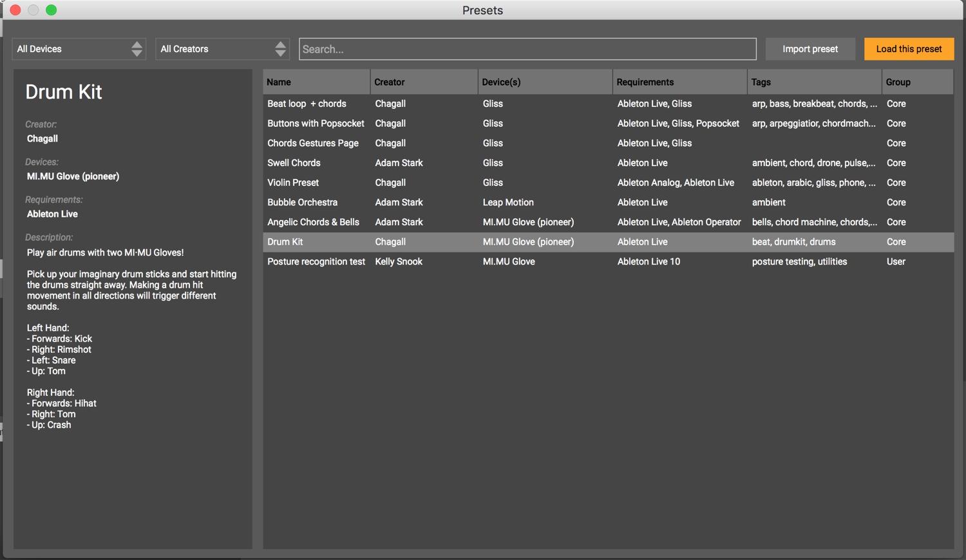
Task: Click Kelly Snook creator cell
Action: [399, 261]
